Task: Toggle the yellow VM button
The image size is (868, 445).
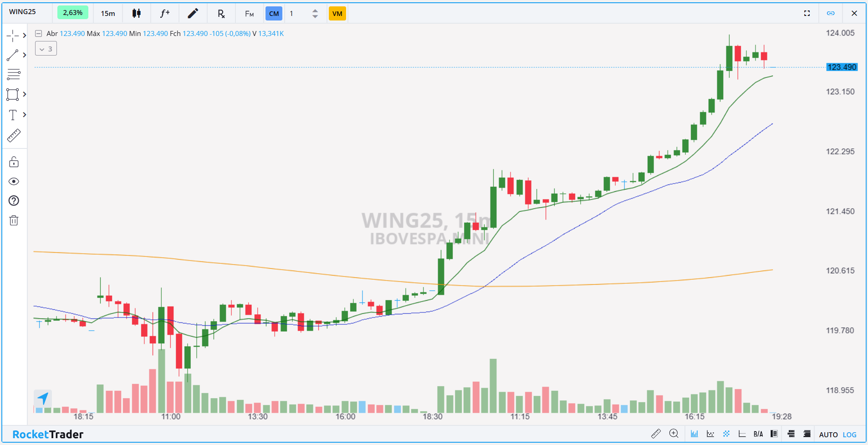Action: 337,14
